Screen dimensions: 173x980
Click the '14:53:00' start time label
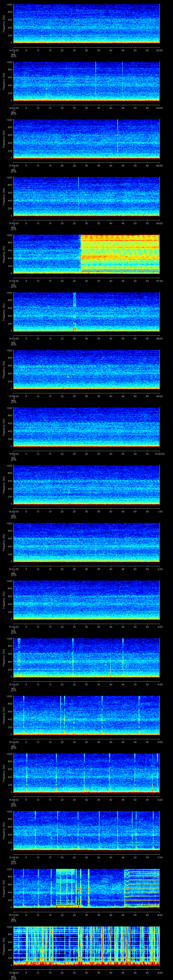tap(13, 108)
